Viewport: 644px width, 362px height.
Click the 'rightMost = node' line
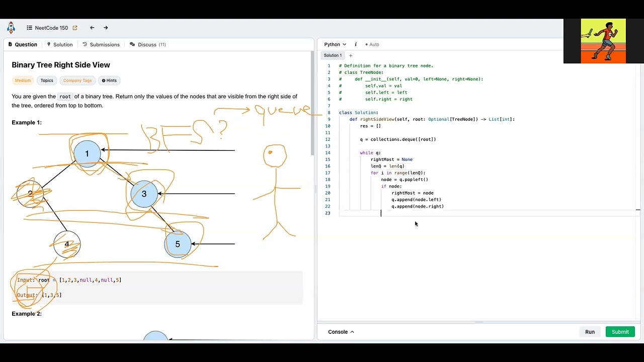(x=413, y=193)
